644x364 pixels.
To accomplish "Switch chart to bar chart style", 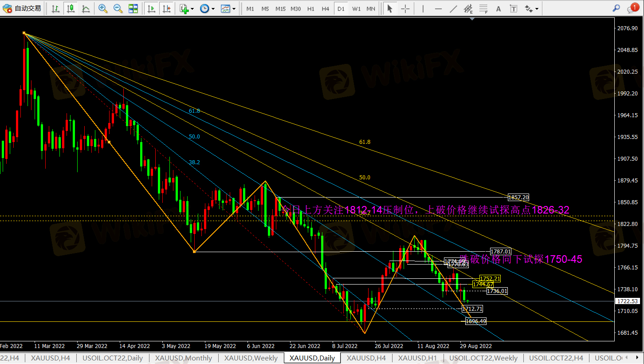I will (x=55, y=8).
